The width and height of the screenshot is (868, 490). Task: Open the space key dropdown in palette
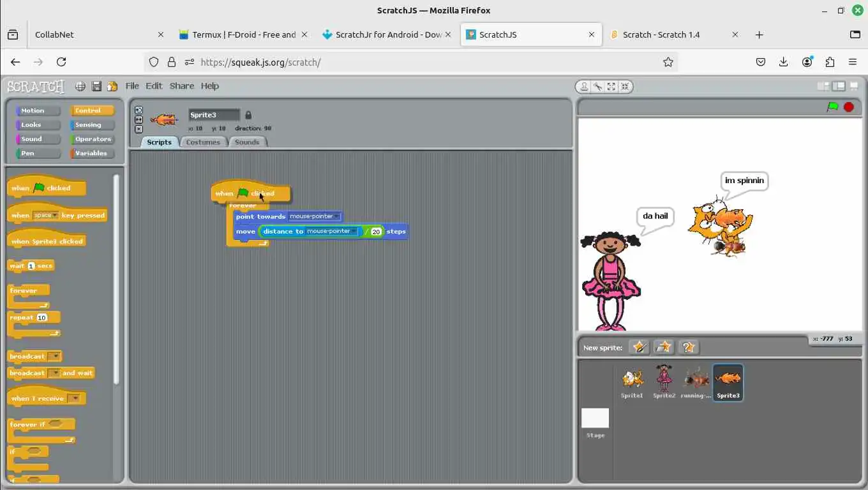click(46, 216)
